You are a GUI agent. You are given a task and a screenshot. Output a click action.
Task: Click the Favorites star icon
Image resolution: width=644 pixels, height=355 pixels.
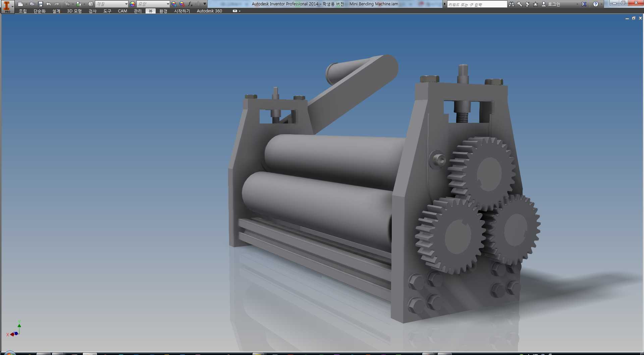click(535, 4)
